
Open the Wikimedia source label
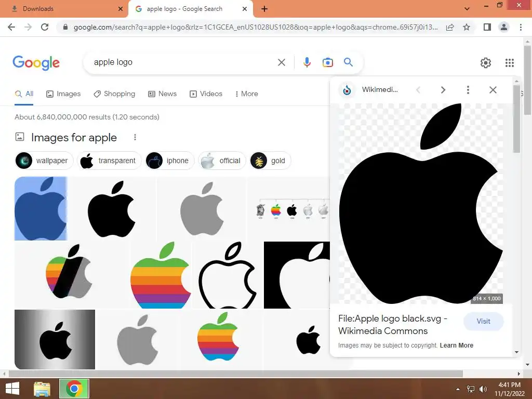(380, 89)
